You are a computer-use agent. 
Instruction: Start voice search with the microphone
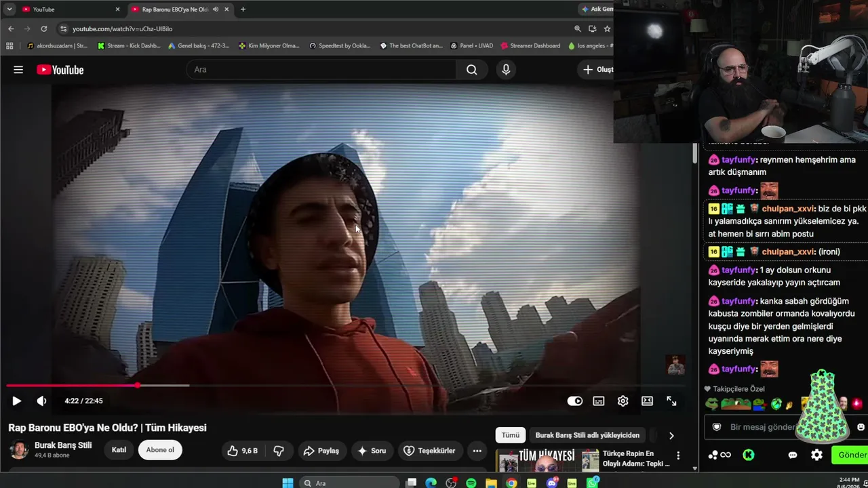point(506,70)
